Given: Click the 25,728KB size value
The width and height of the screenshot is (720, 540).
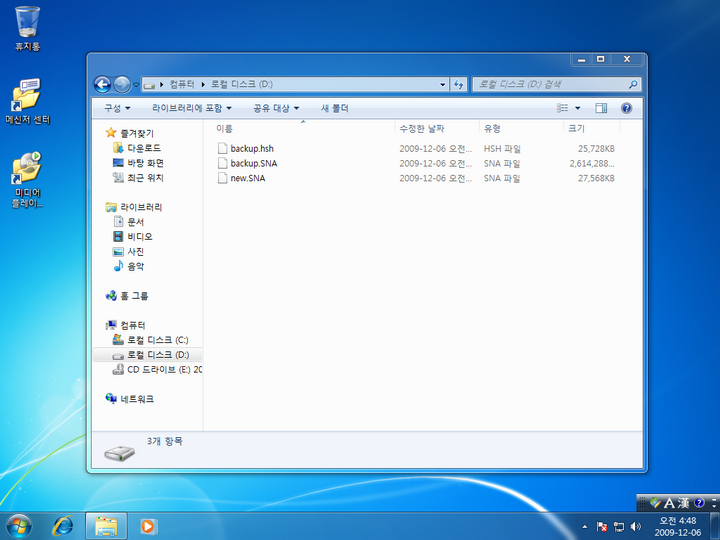Looking at the screenshot, I should click(x=596, y=148).
